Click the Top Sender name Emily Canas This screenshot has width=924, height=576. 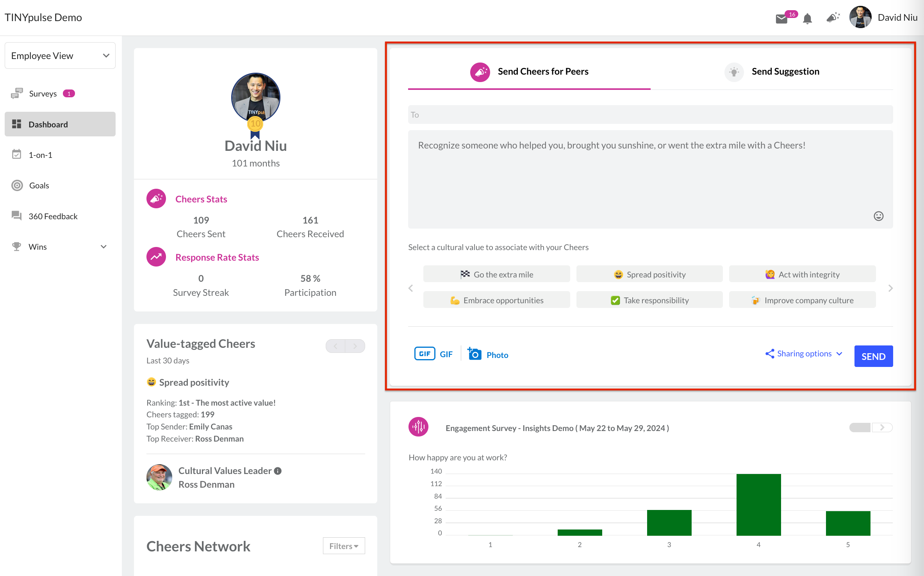(210, 426)
